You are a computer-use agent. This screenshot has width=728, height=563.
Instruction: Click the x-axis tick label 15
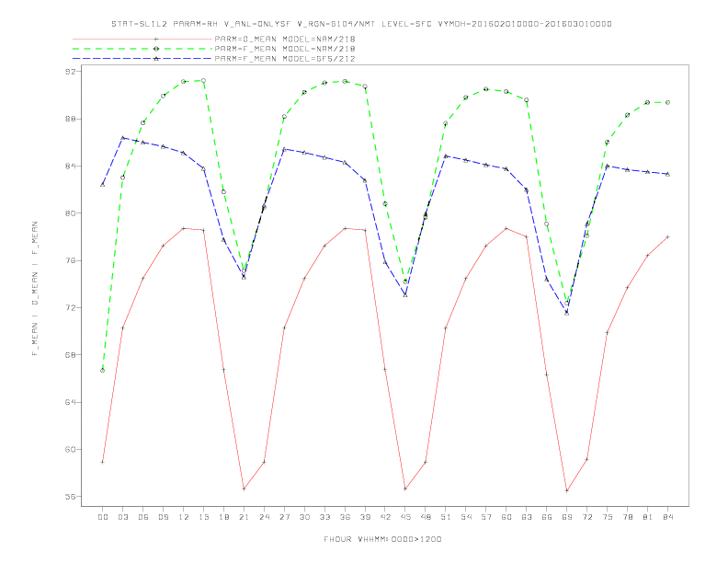click(x=203, y=517)
